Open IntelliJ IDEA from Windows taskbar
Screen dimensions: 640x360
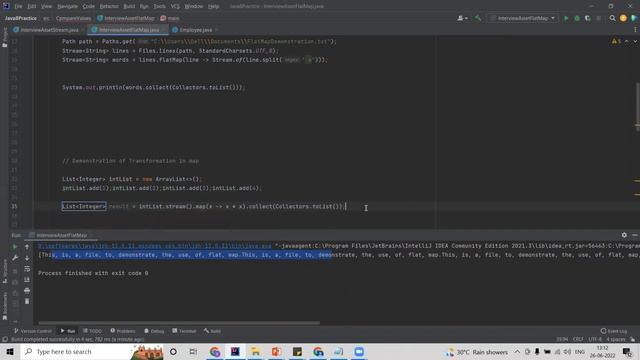pos(235,351)
